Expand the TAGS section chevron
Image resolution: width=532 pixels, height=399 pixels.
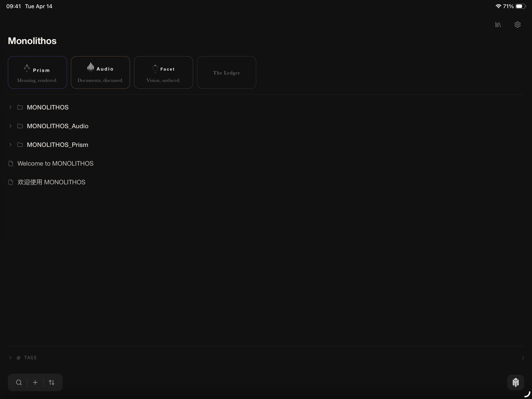(x=10, y=358)
